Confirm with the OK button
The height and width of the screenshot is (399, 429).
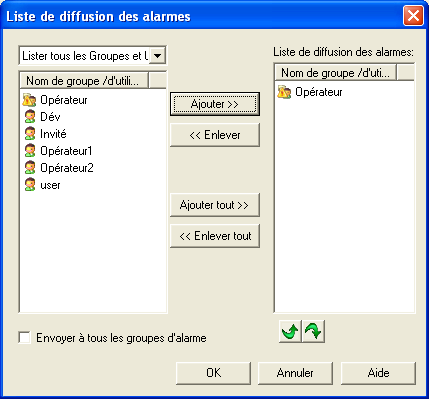[213, 373]
